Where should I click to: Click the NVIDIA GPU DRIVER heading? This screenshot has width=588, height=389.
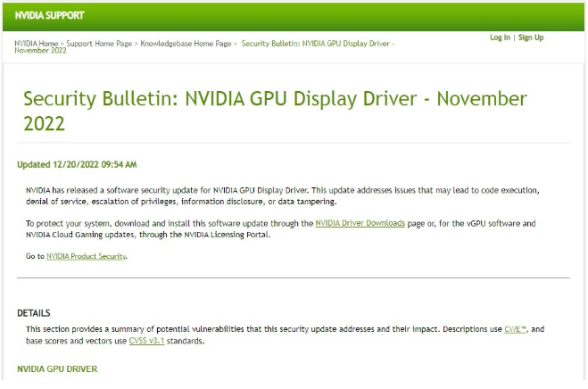tap(57, 369)
